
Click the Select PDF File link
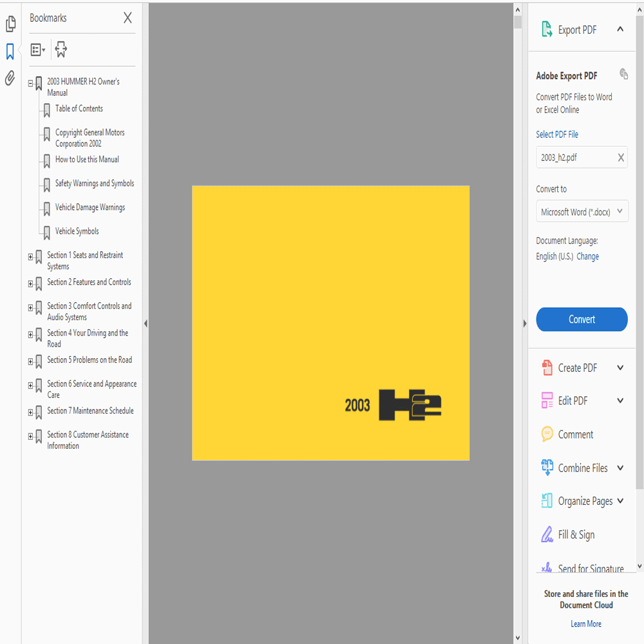click(x=556, y=135)
